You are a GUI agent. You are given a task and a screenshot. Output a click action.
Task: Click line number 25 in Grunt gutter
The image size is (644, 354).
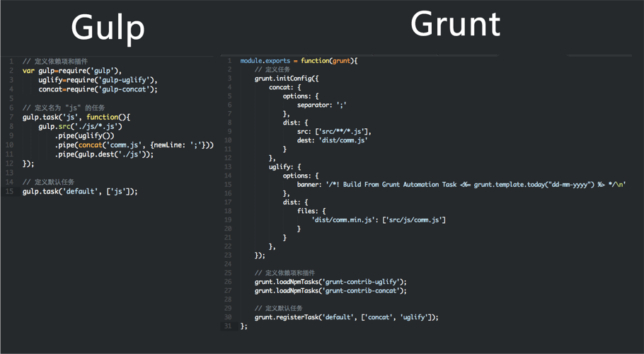[228, 273]
